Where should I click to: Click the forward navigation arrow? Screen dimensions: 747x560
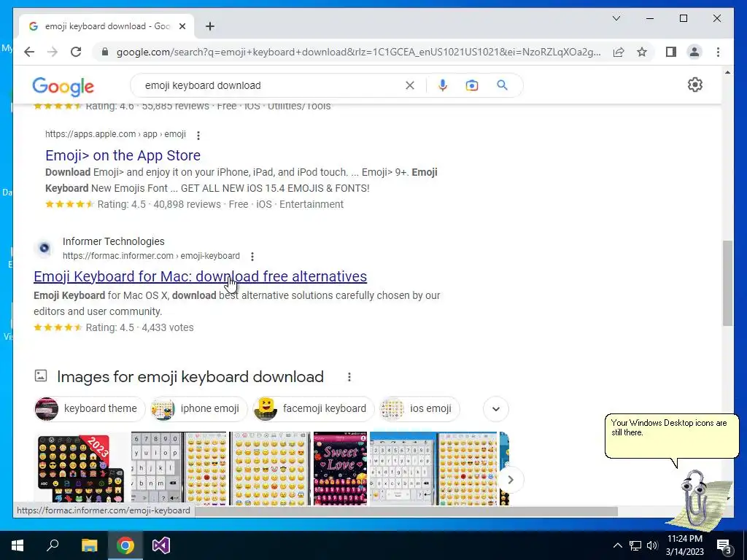(53, 52)
